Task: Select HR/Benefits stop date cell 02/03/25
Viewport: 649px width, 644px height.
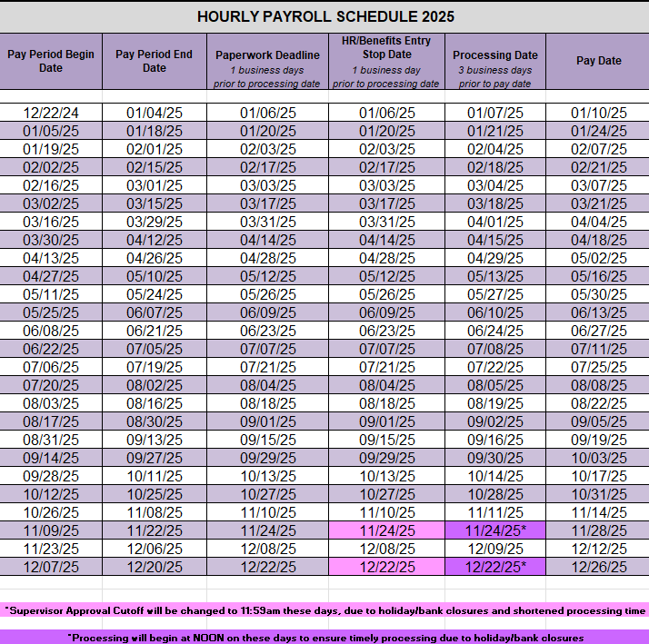Action: 386,149
